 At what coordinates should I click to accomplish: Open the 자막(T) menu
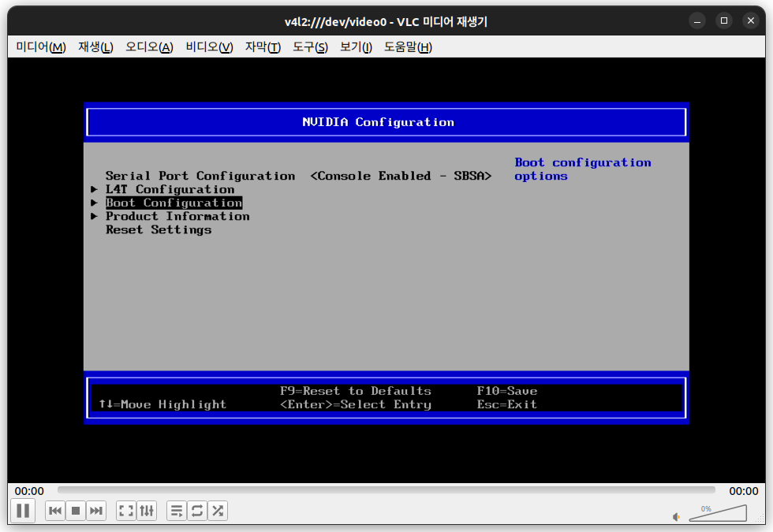pyautogui.click(x=263, y=47)
